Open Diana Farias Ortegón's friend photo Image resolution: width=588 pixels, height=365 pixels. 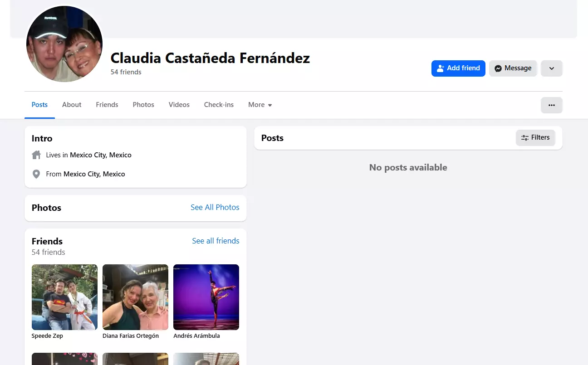pos(135,297)
